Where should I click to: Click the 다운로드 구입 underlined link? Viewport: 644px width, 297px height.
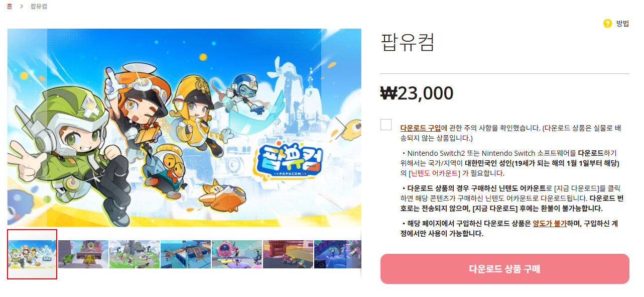pyautogui.click(x=421, y=128)
